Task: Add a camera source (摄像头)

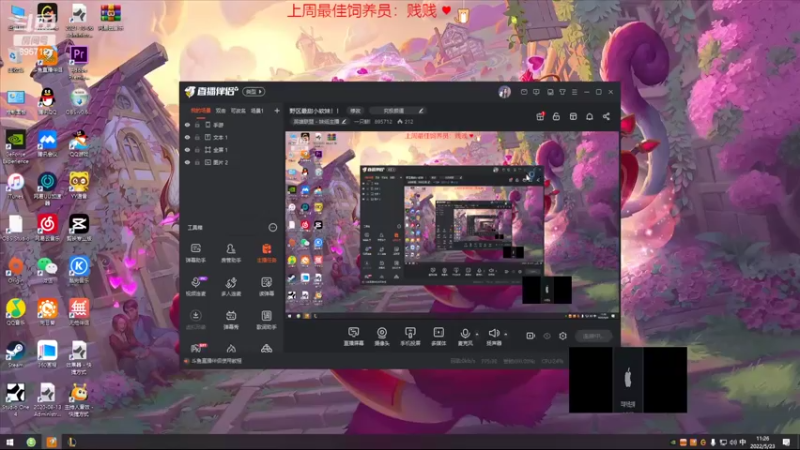Action: (x=382, y=336)
